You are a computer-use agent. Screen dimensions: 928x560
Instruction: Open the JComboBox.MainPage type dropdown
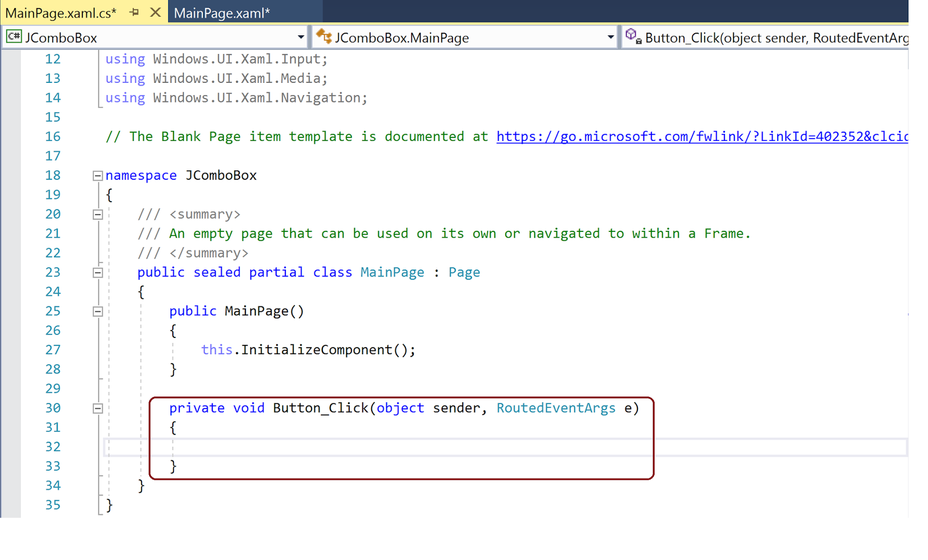(610, 37)
